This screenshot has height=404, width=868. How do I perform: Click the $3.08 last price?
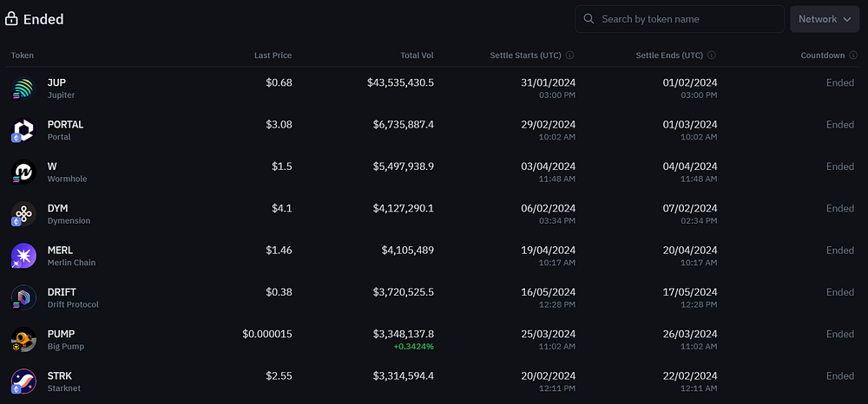[279, 125]
